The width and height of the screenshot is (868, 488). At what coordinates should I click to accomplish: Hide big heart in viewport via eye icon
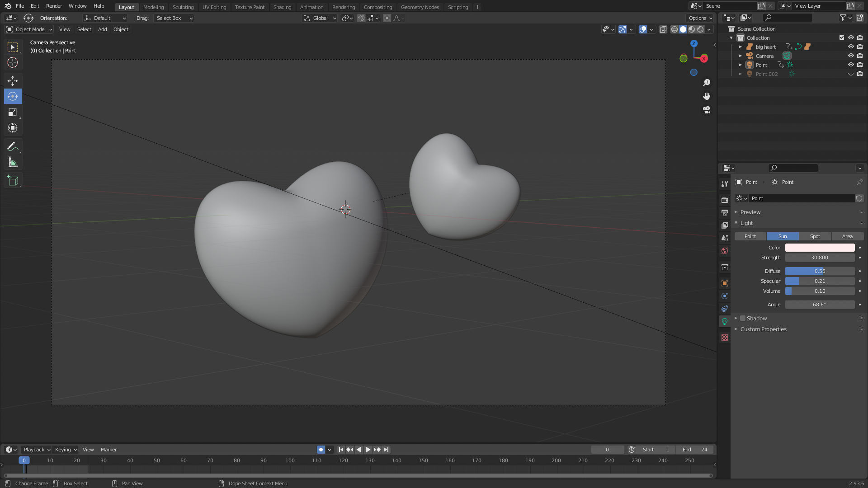click(x=850, y=47)
